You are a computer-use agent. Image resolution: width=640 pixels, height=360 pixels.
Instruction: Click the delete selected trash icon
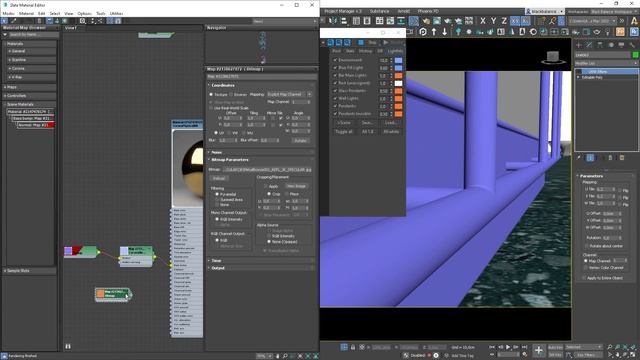(x=39, y=21)
